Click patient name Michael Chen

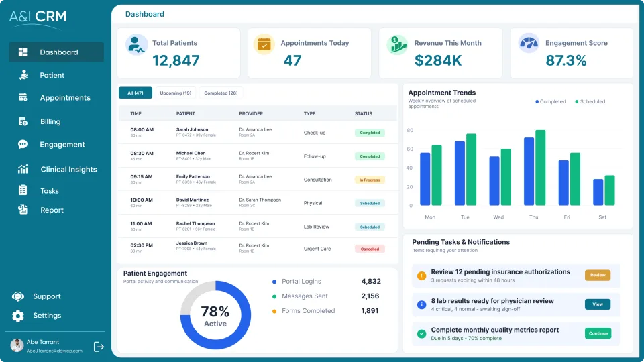point(191,153)
